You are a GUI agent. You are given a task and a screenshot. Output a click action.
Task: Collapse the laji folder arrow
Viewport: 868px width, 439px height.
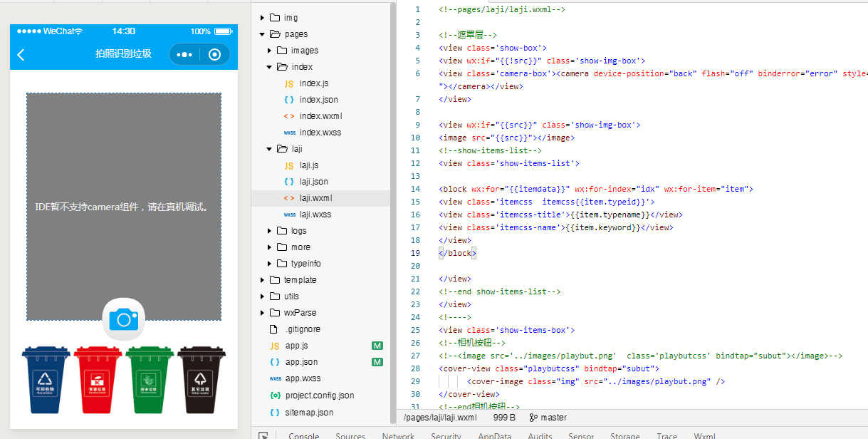click(270, 149)
